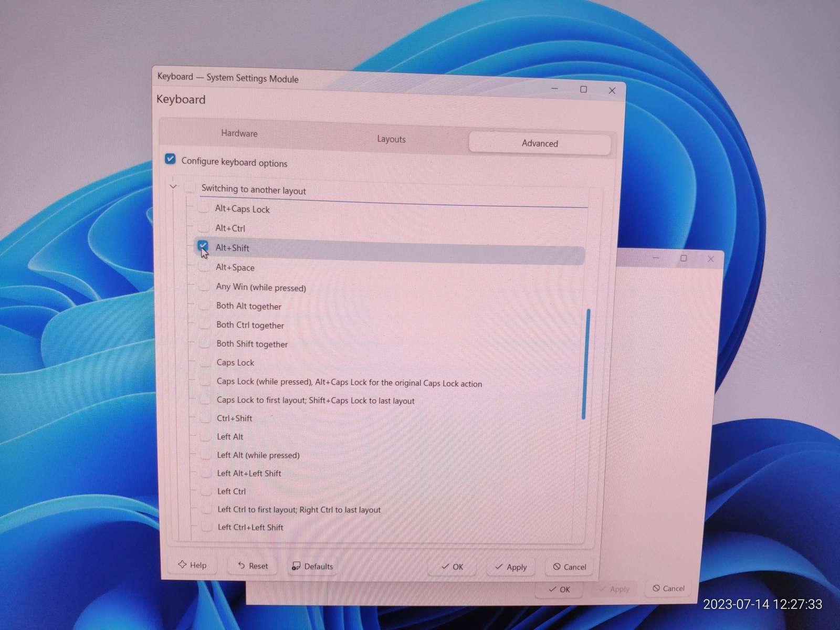Click the Reset button
The height and width of the screenshot is (630, 840).
point(253,566)
